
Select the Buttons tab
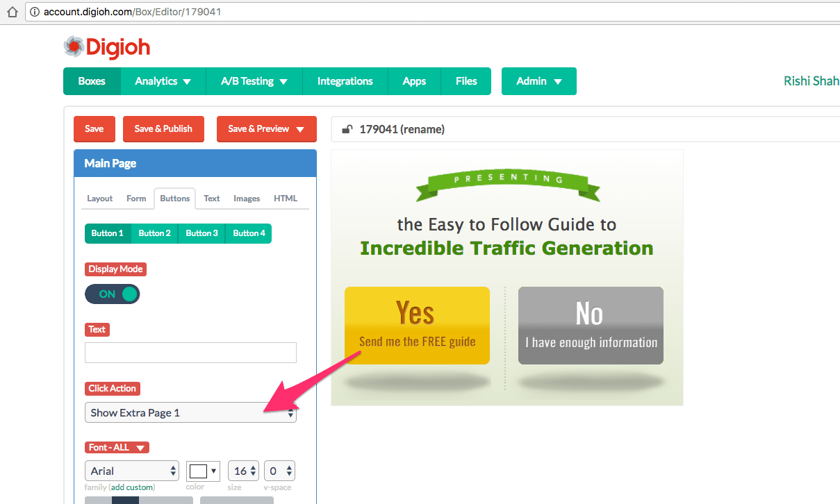click(175, 198)
